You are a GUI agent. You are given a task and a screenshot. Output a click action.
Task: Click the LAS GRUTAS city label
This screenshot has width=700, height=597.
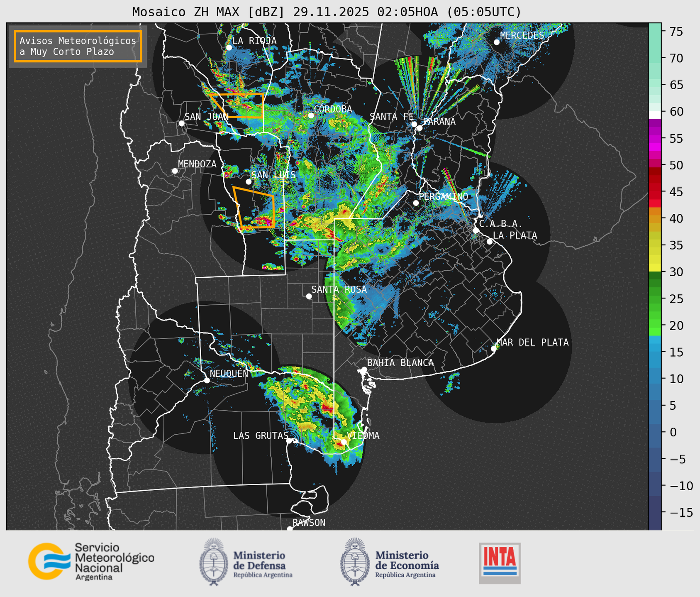tap(261, 436)
